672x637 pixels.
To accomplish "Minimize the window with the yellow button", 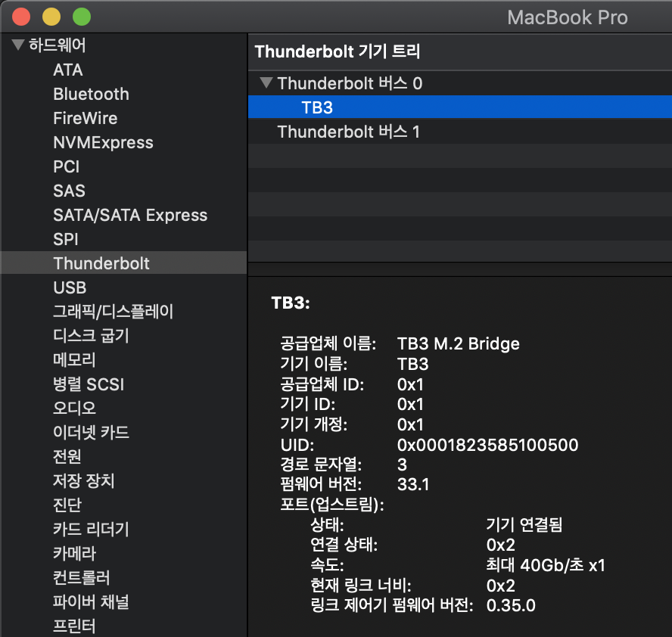I will coord(51,17).
